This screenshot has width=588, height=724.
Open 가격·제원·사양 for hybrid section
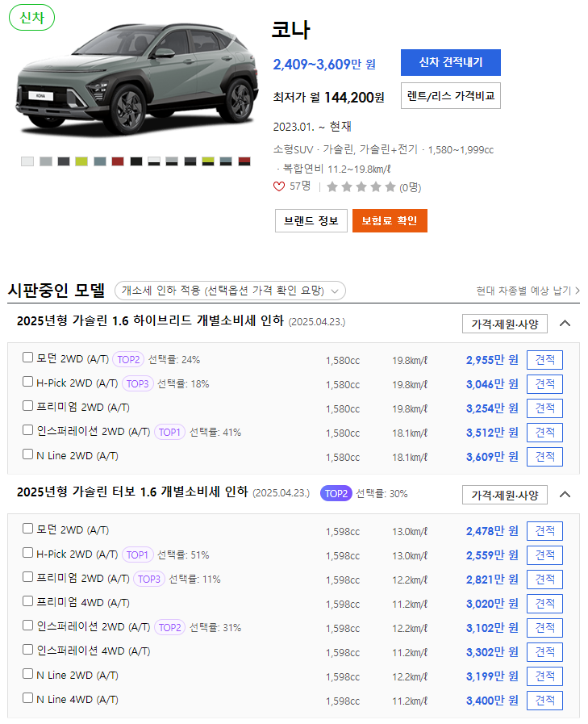pyautogui.click(x=505, y=324)
